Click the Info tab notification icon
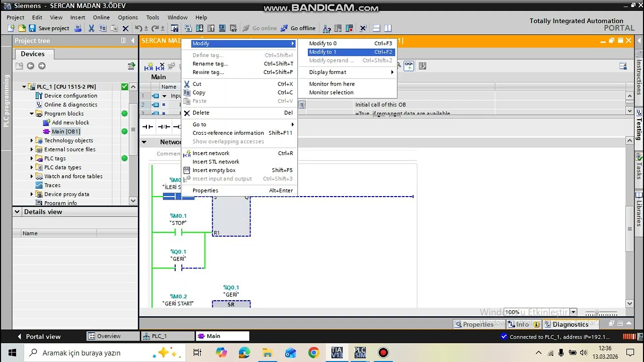Screen dimensions: 644x362 coord(536,324)
